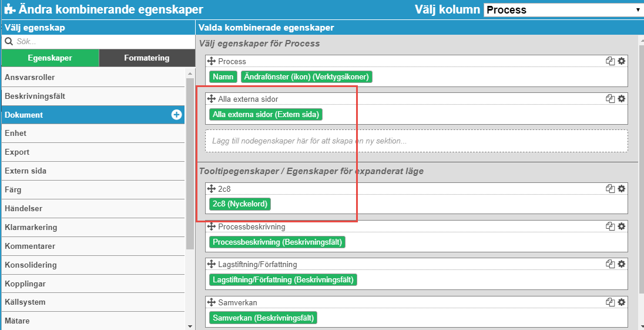Click the search magnifier icon

(9, 42)
